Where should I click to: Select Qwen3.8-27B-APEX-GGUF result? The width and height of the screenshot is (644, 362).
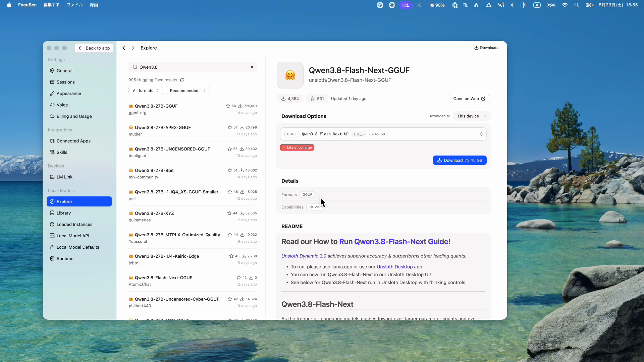pos(193,131)
